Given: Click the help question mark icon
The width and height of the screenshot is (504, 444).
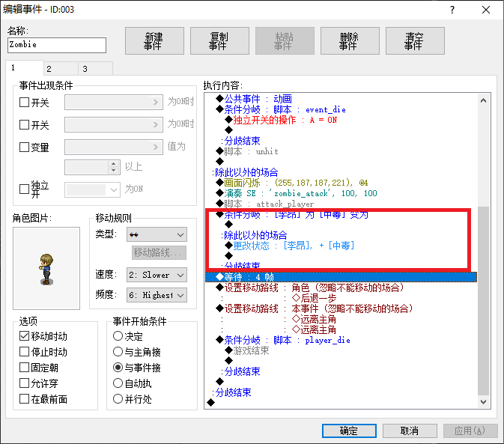Looking at the screenshot, I should pyautogui.click(x=452, y=10).
